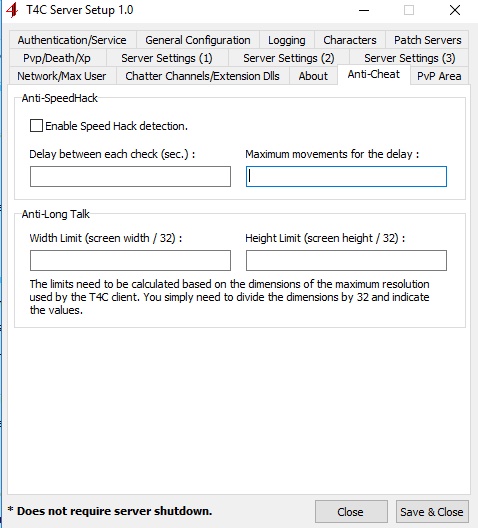Switch to Server Settings (3) tab

[x=409, y=58]
